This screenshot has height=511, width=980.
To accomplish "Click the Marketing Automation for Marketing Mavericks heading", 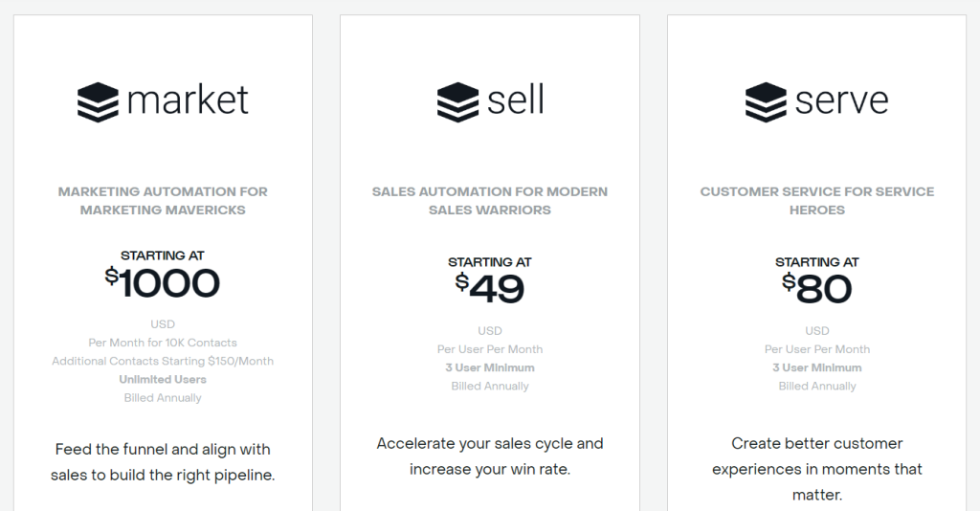I will [x=163, y=201].
